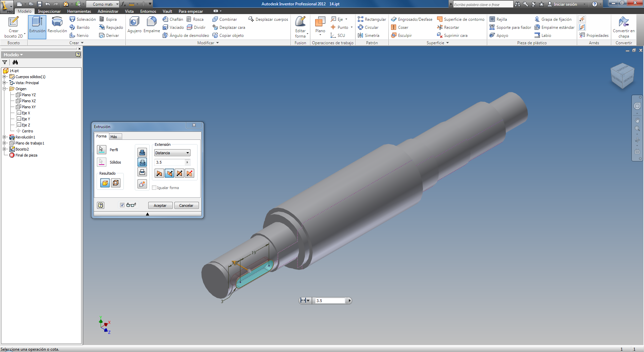Image resolution: width=644 pixels, height=352 pixels.
Task: Click Crear boceto 2D icon
Action: click(x=14, y=27)
